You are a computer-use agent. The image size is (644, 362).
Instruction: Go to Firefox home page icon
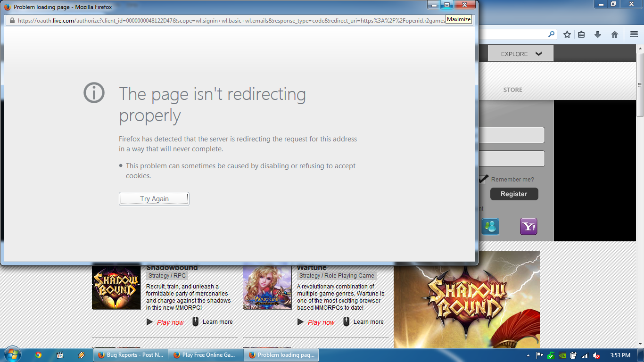615,34
